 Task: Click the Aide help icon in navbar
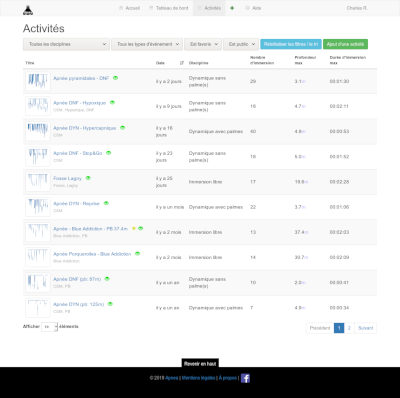(247, 8)
